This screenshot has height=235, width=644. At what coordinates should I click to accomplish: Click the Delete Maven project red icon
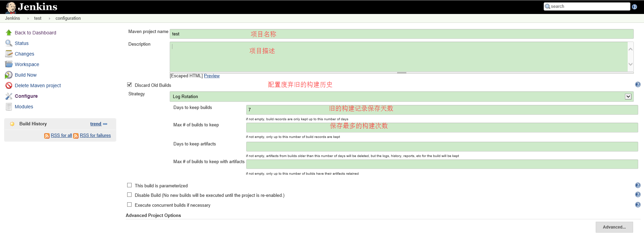pyautogui.click(x=9, y=85)
